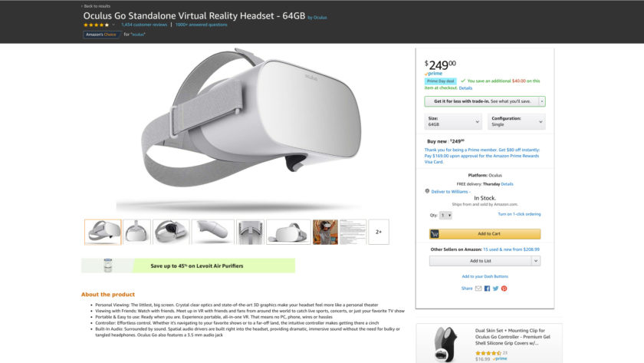Share product on Facebook icon
Viewport: 644px width, 363px height.
coord(487,289)
